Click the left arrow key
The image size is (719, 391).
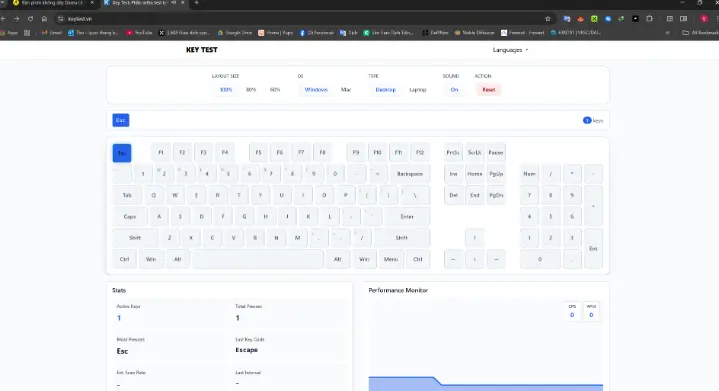[453, 259]
